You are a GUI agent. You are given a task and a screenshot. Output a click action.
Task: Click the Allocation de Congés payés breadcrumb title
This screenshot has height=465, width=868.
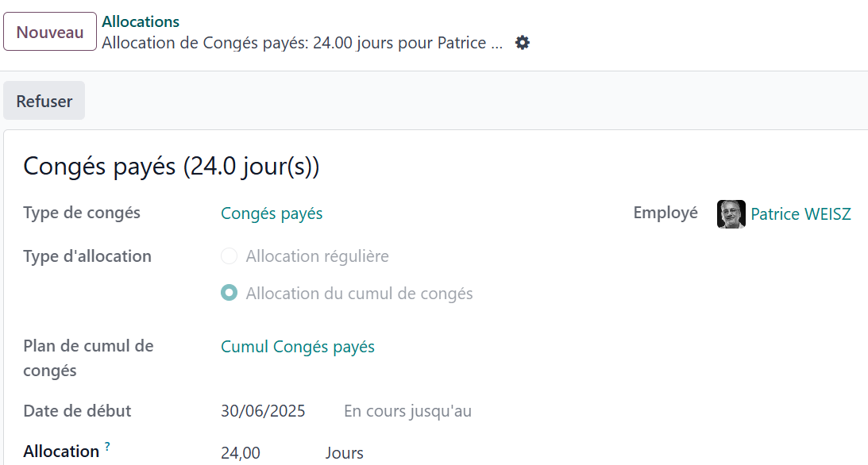pos(303,43)
